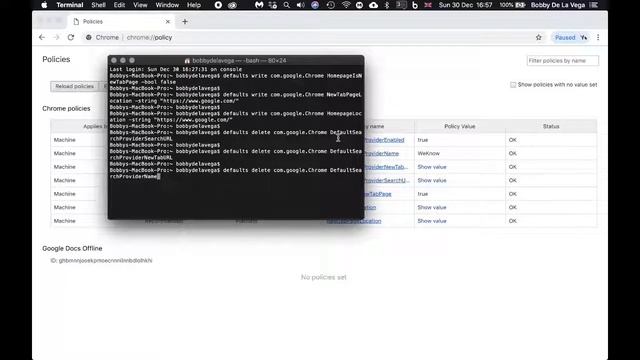The image size is (640, 360).
Task: Open the NewTabPage policy link
Action: (378, 194)
